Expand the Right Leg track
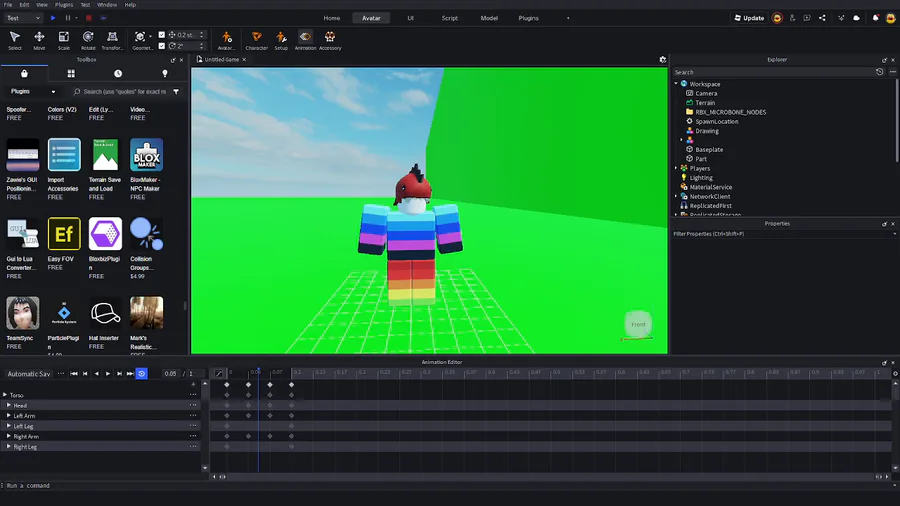 point(9,446)
